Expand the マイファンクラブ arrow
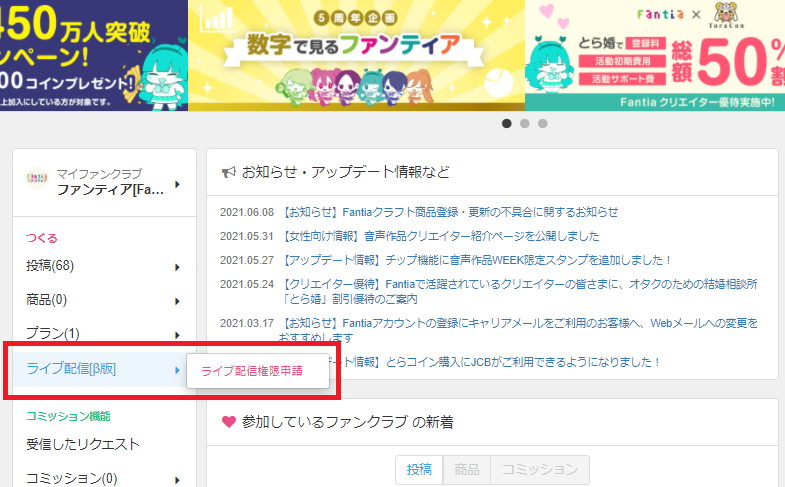 177,184
